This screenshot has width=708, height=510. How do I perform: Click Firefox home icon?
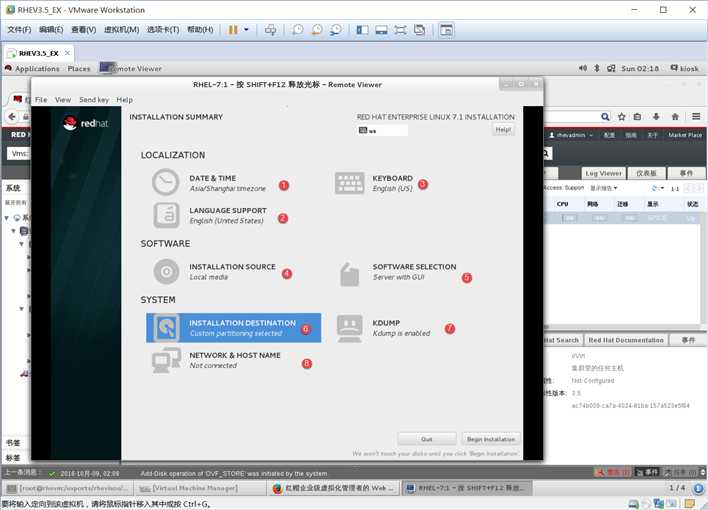(x=675, y=117)
